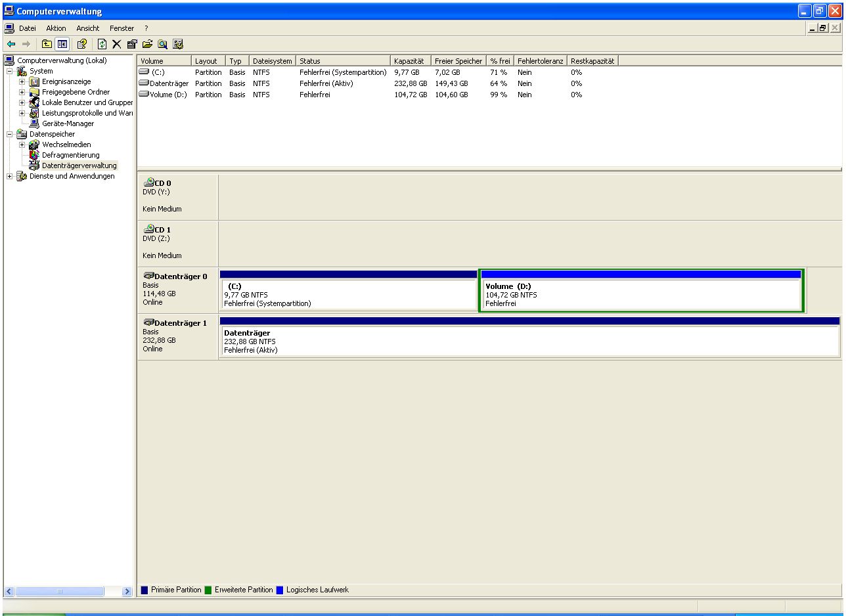This screenshot has width=846, height=616.
Task: Click the Primäre Partition dark blue legend swatch
Action: pos(145,590)
